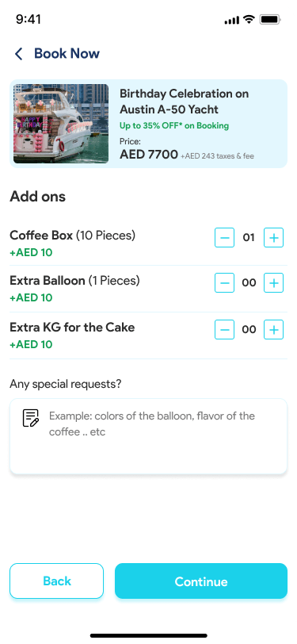
Task: Tap the back chevron beside Book Now
Action: [x=18, y=54]
